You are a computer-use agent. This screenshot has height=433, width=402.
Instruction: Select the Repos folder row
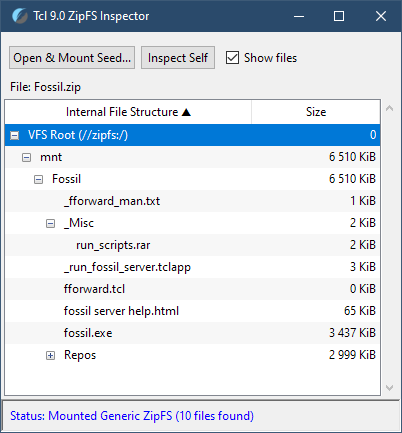[192, 355]
